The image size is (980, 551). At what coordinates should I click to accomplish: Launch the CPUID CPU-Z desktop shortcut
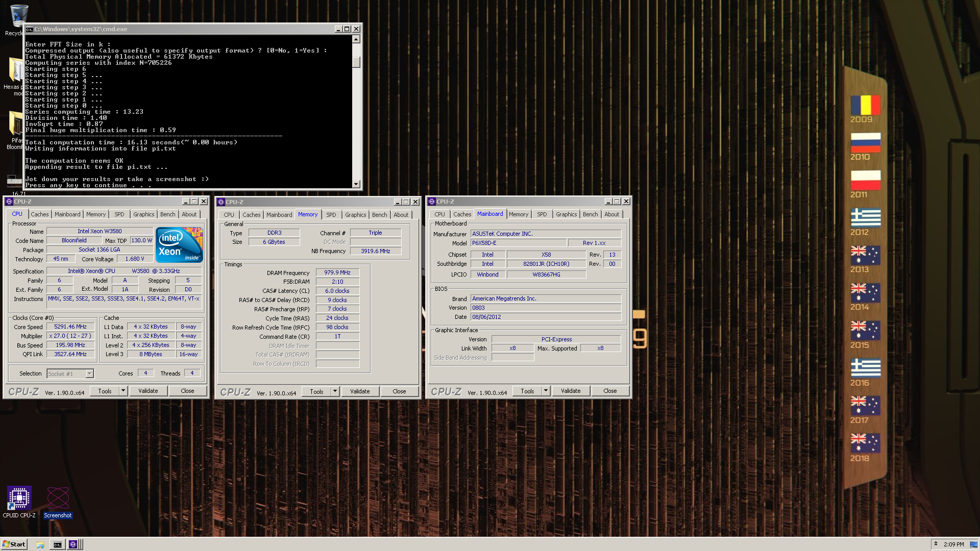click(19, 498)
